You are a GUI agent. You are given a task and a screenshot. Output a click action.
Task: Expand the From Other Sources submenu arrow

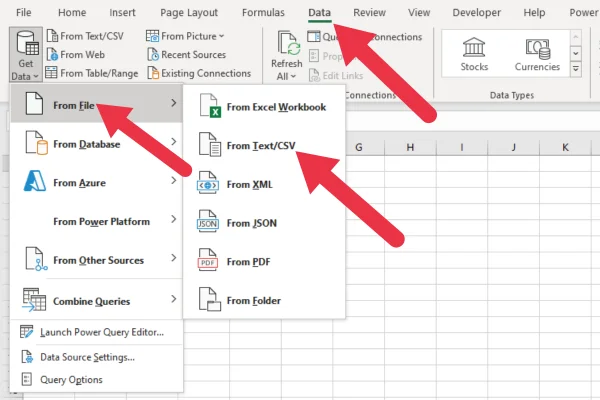[174, 258]
